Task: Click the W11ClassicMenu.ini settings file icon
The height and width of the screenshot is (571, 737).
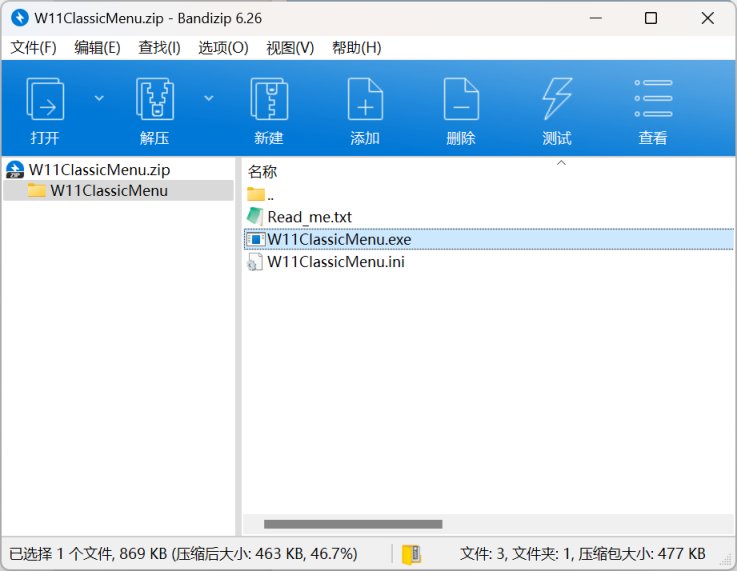Action: tap(255, 262)
